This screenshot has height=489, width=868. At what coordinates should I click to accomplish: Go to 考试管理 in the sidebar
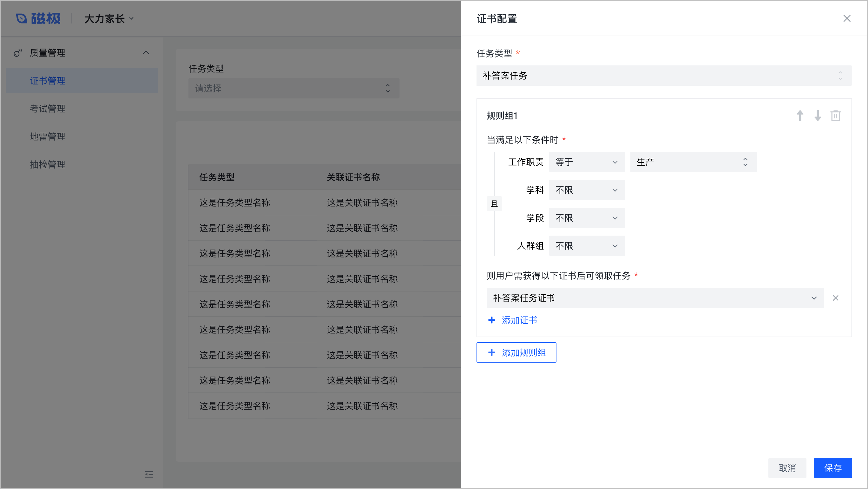click(48, 109)
